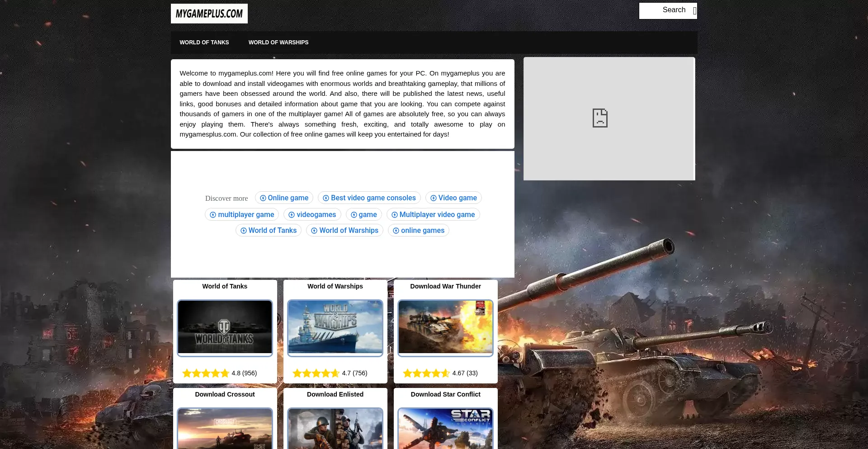Select the Best video game consoles chip
Image resolution: width=868 pixels, height=449 pixels.
click(369, 198)
